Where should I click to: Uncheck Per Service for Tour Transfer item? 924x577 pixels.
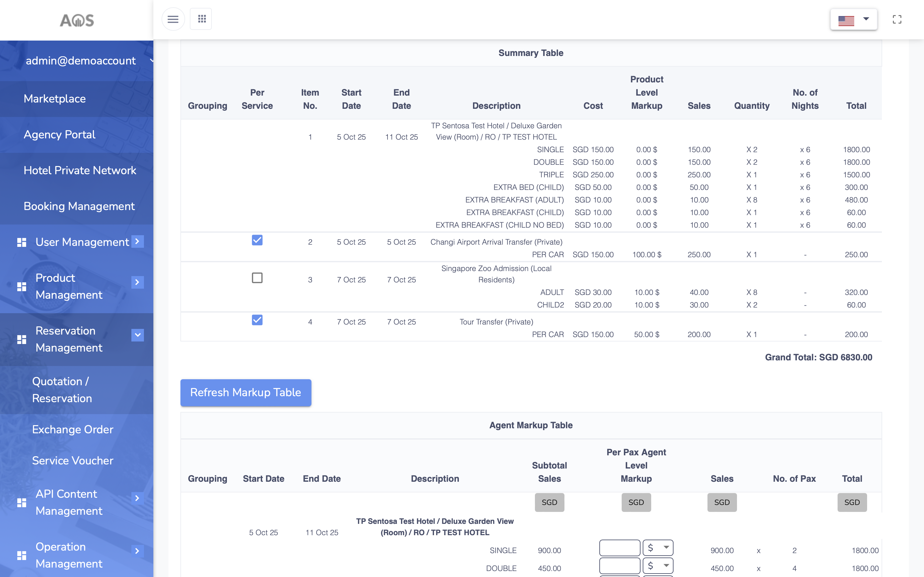coord(257,320)
